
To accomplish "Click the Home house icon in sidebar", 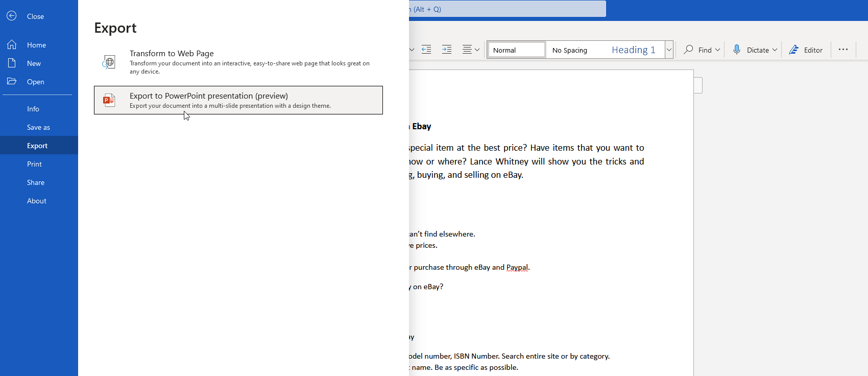I will (12, 45).
